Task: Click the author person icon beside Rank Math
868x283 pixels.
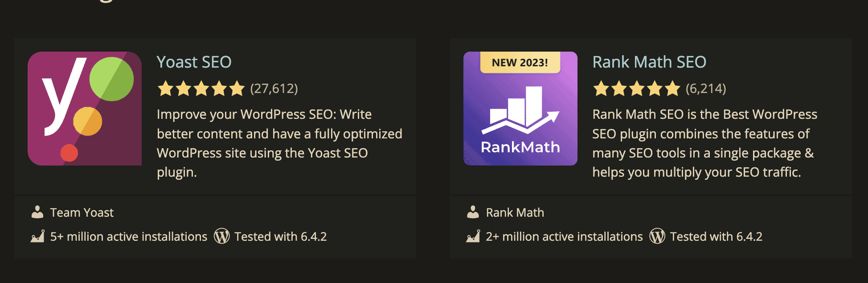Action: point(473,212)
